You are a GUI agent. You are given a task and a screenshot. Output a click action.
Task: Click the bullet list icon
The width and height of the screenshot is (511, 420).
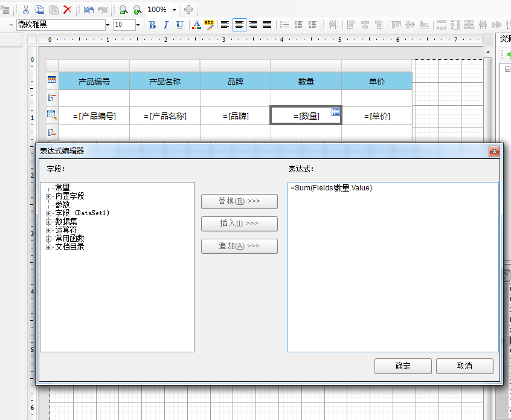284,24
